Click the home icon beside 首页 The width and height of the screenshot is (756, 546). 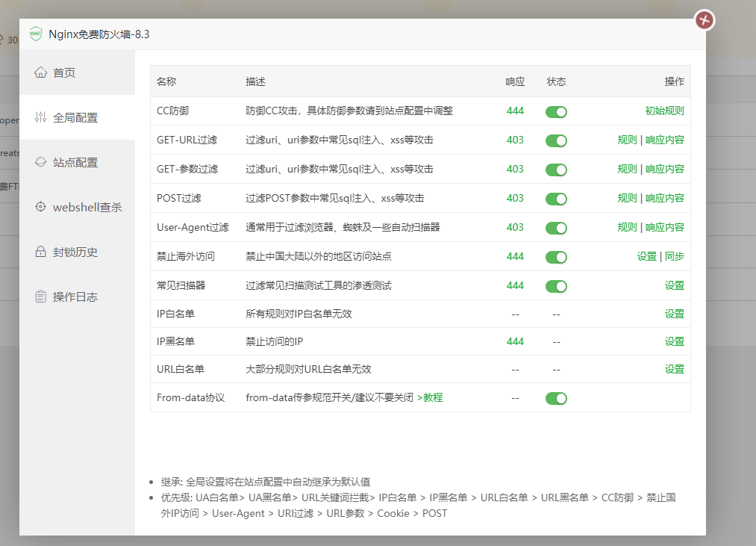40,72
